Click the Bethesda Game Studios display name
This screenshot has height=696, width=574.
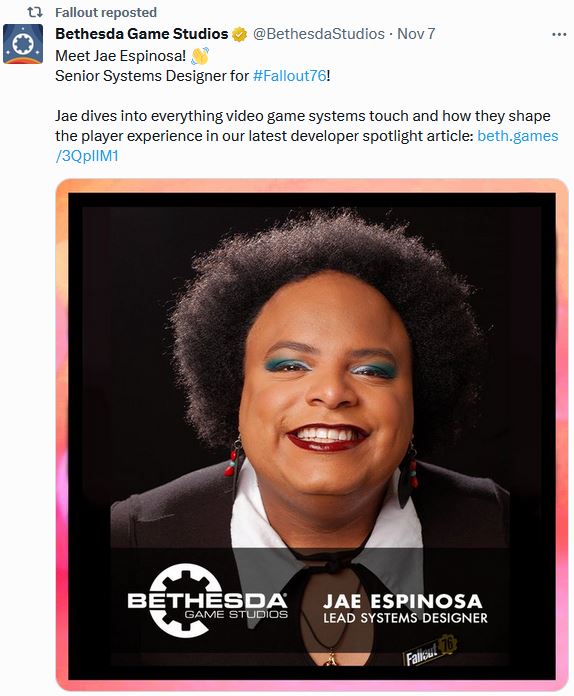coord(142,34)
